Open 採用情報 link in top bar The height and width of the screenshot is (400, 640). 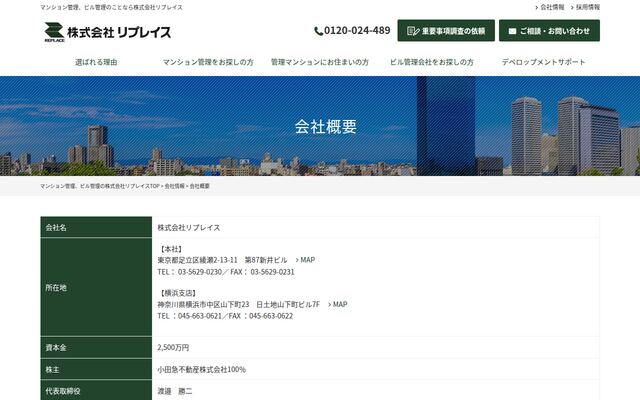585,7
